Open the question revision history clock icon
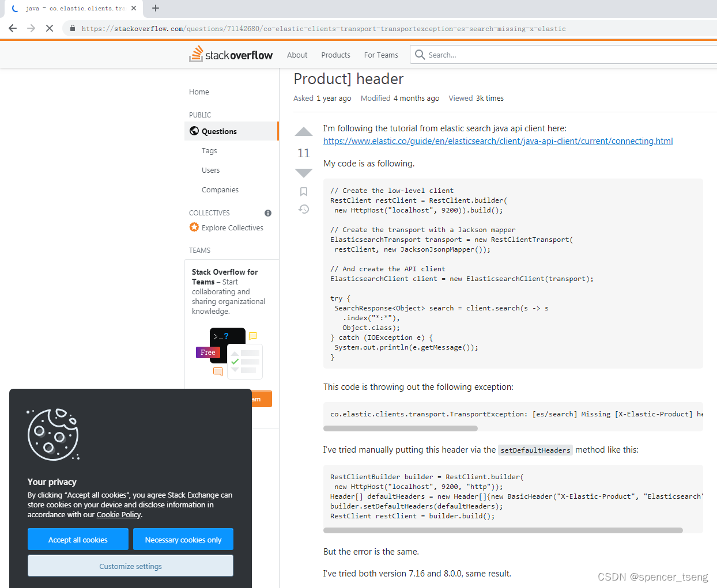Screen dimensions: 717x588 tap(304, 209)
